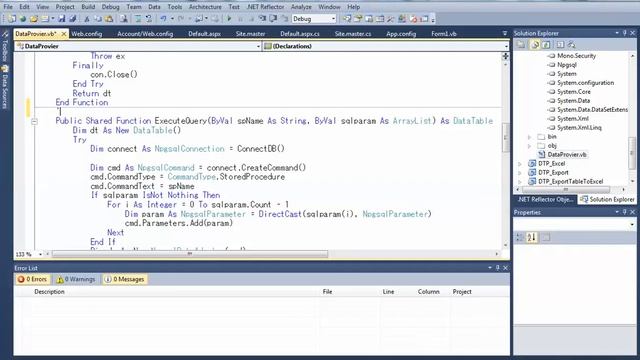
Task: Click the Uncomment selected lines icon
Action: click(149, 19)
